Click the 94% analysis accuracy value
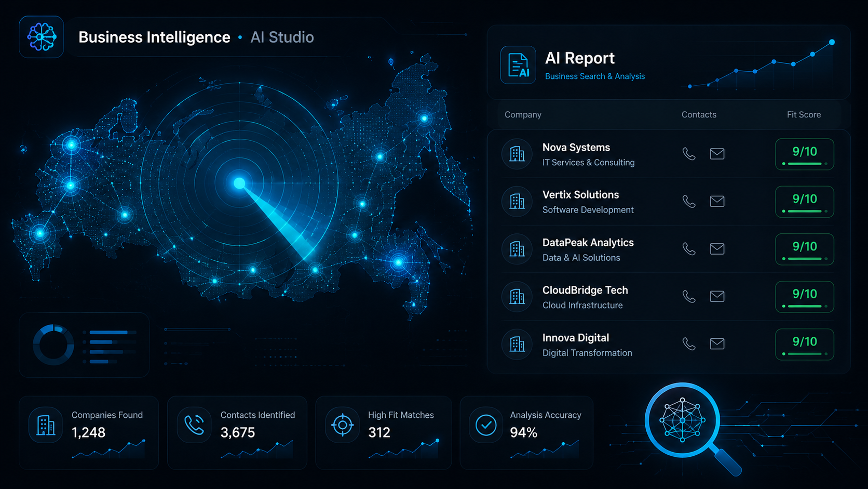The height and width of the screenshot is (489, 868). tap(523, 433)
